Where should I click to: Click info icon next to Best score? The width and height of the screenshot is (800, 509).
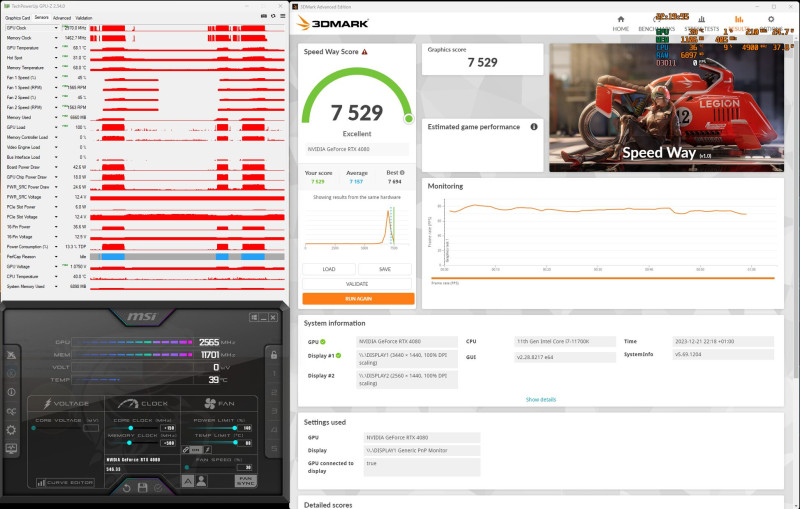(x=402, y=172)
